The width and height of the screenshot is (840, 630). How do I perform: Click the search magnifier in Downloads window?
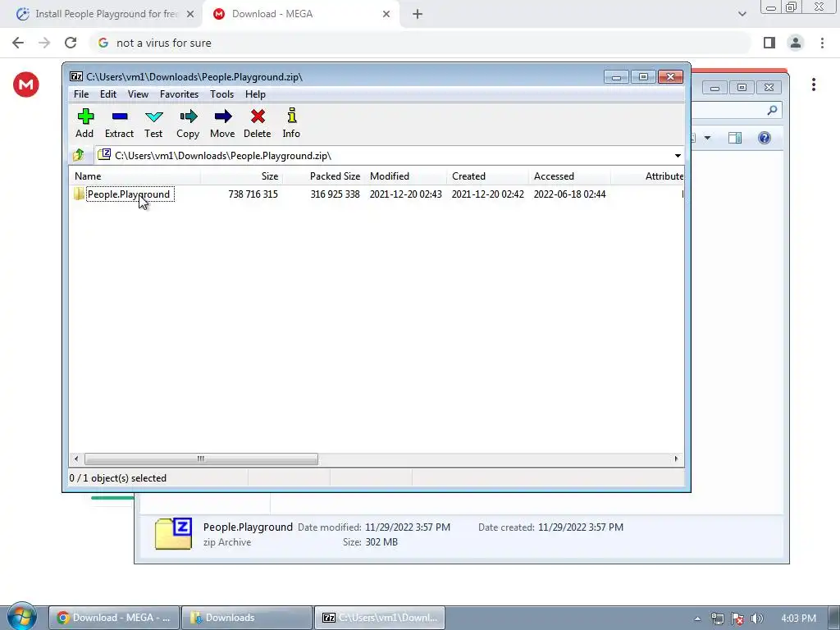click(x=772, y=111)
